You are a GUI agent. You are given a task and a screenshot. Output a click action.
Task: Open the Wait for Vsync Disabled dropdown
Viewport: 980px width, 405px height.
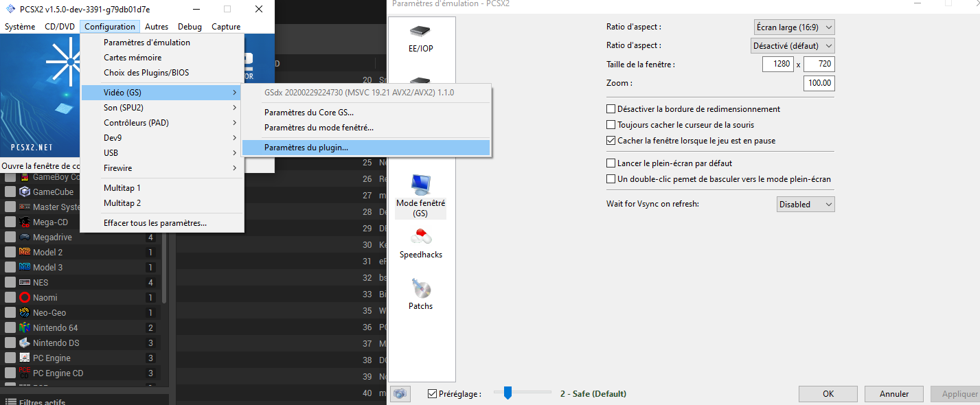pyautogui.click(x=806, y=205)
